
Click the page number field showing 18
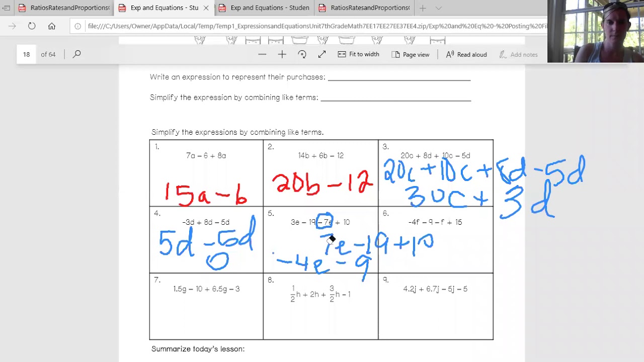click(x=26, y=54)
